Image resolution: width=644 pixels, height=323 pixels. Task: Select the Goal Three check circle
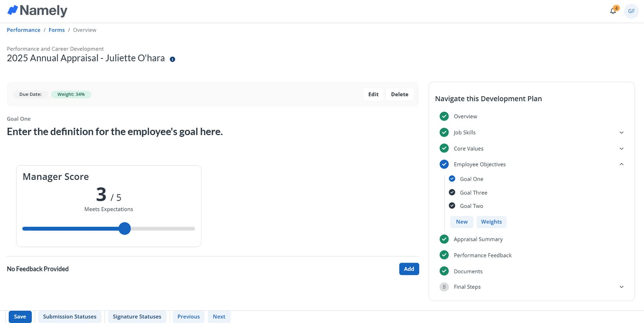(x=452, y=193)
